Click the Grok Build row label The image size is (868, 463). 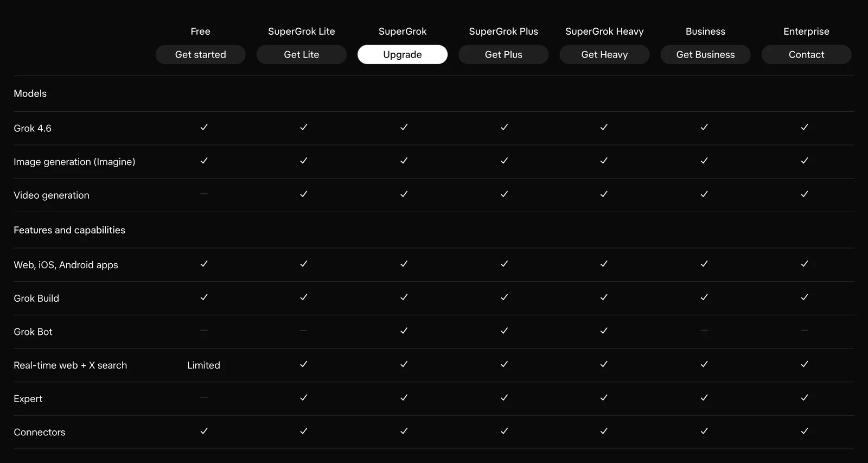[x=36, y=299]
